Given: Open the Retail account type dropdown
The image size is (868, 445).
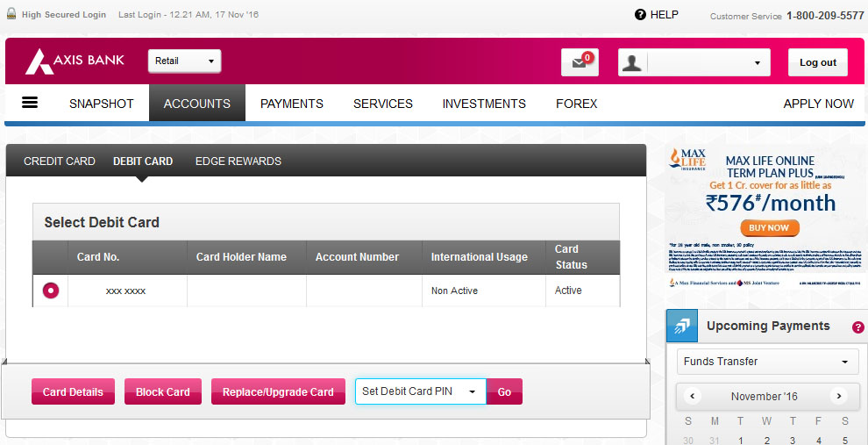Looking at the screenshot, I should coord(184,61).
